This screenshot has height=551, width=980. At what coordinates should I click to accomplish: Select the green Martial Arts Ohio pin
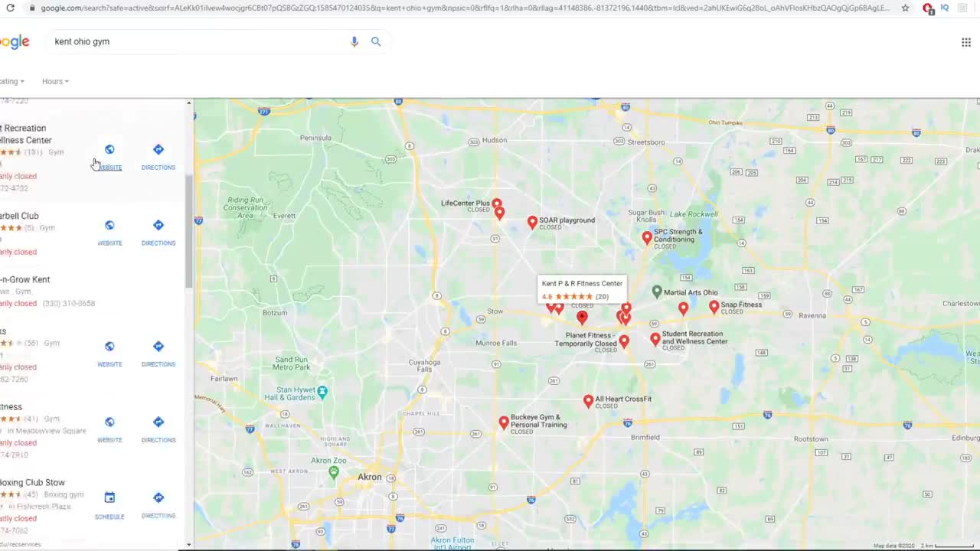pyautogui.click(x=657, y=292)
